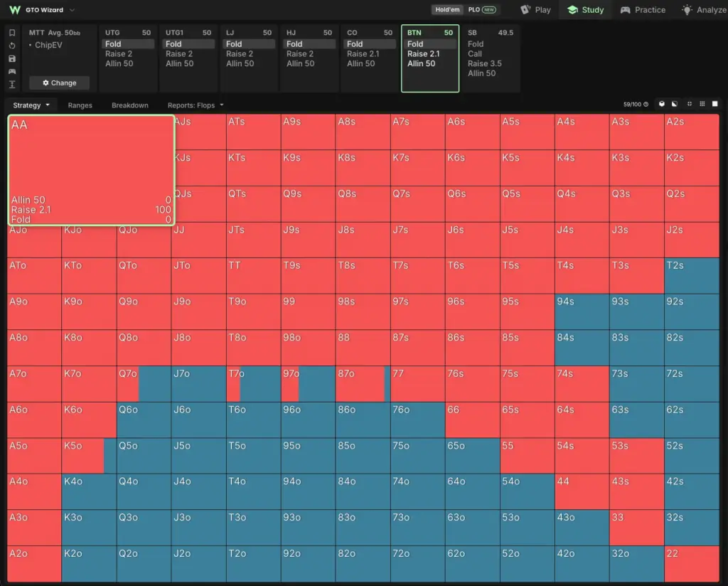Viewport: 728px width, 586px height.
Task: Select the 53s hand cell
Action: point(636,456)
